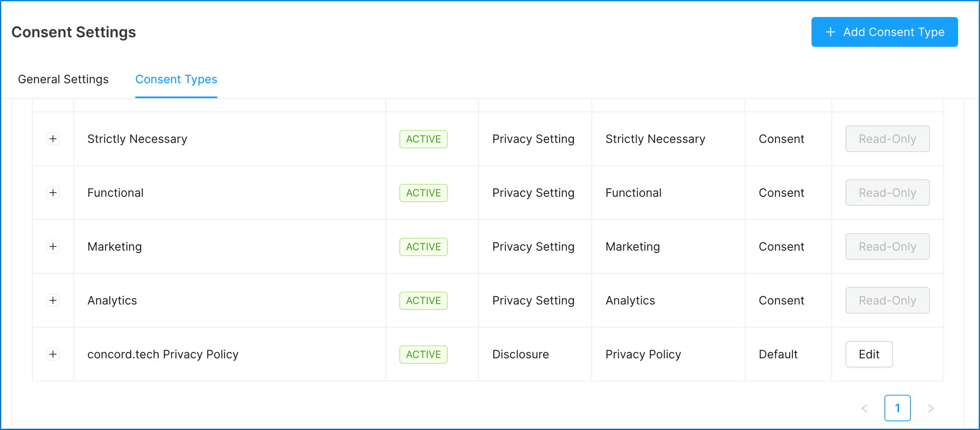Click the ACTIVE badge for Privacy Policy
The width and height of the screenshot is (980, 430).
pos(423,355)
